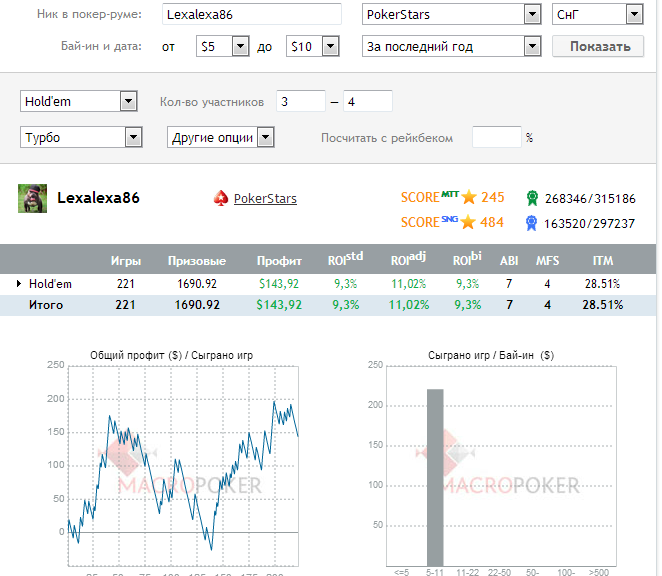The height and width of the screenshot is (576, 662).
Task: Click the Итого row label
Action: point(46,305)
